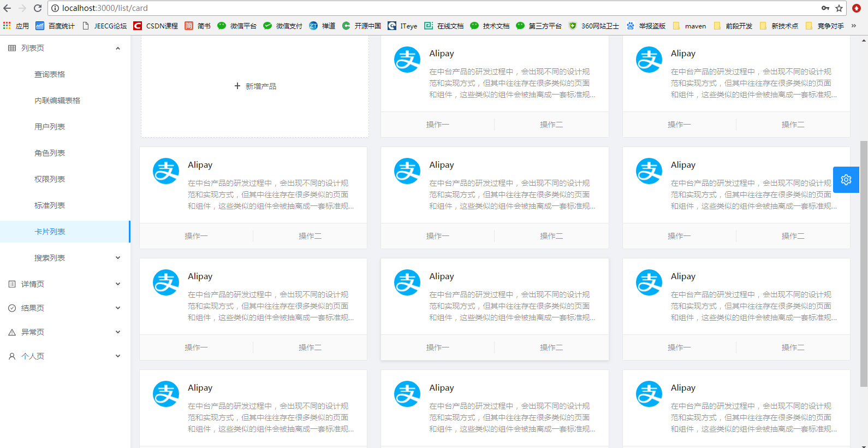Open the CSDN课程 bookmark
This screenshot has height=448, width=868.
pos(156,26)
